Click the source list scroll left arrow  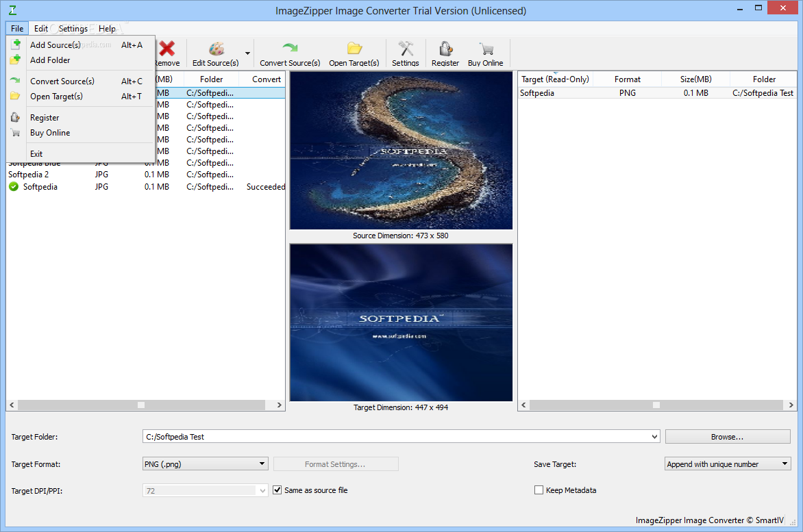(12, 405)
